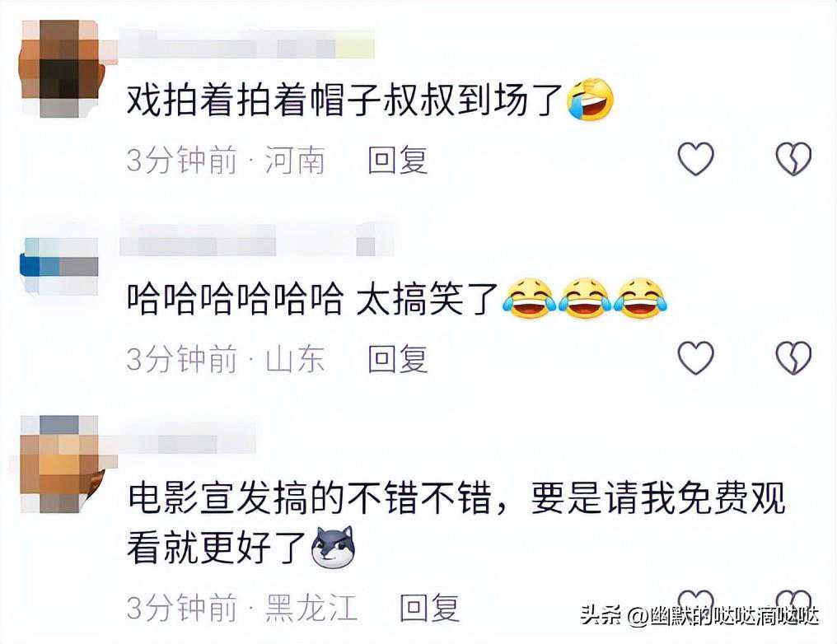Open the first commenter's pixelated avatar
Screen dimensions: 837x644
tap(60, 68)
